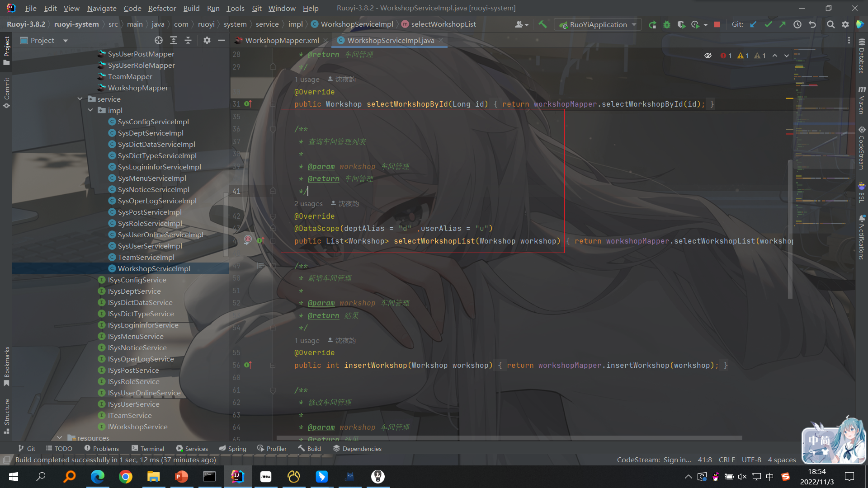Click the editor vertical scrollbar thumb
This screenshot has width=868, height=488.
pos(790,228)
